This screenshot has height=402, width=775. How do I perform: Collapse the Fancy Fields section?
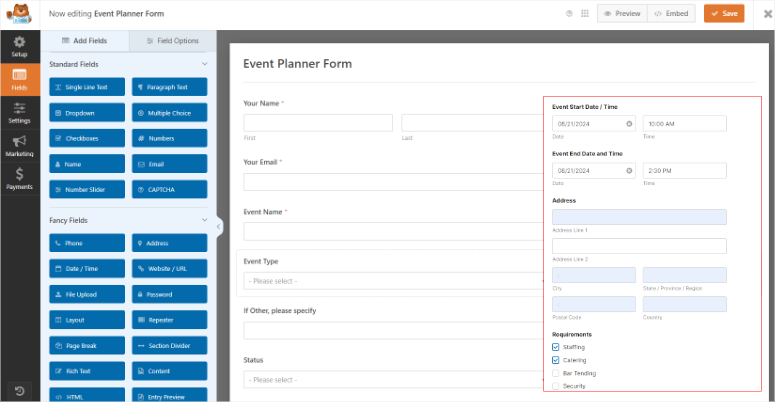205,220
